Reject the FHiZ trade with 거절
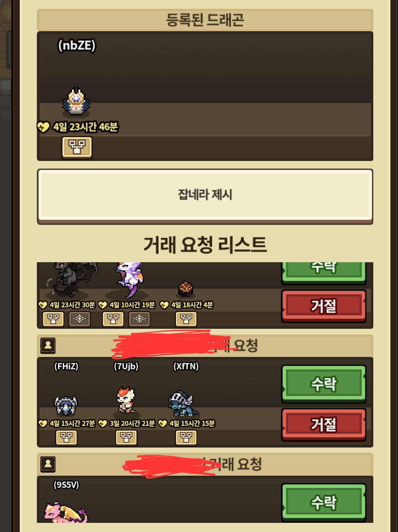Image resolution: width=398 pixels, height=532 pixels. click(323, 424)
